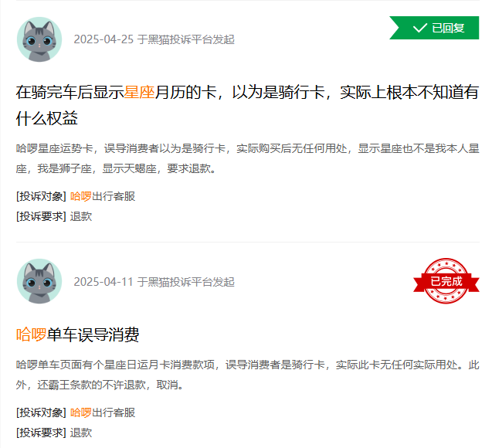Click the cat avatar of the 2025-04-25 complaint

39,39
